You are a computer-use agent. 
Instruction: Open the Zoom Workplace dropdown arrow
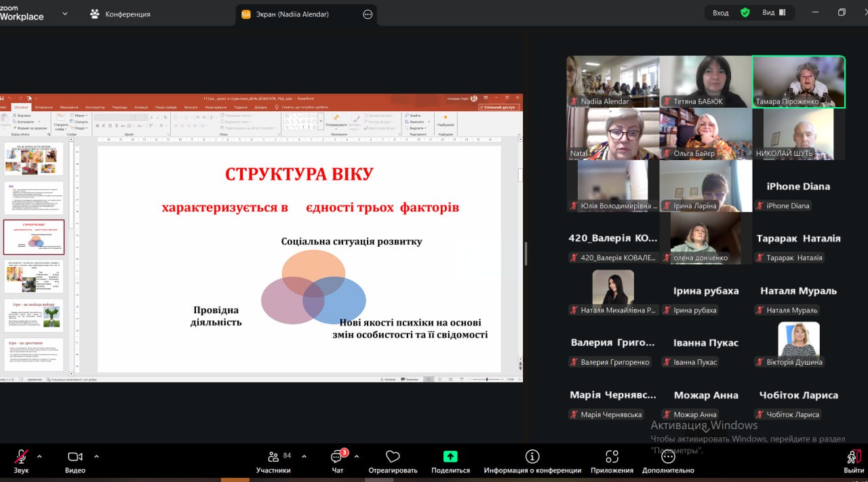[65, 14]
